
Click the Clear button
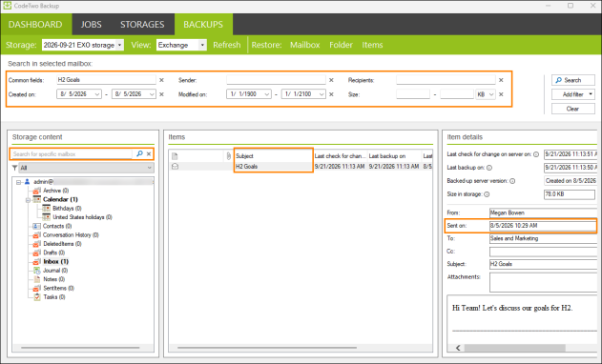coord(572,109)
